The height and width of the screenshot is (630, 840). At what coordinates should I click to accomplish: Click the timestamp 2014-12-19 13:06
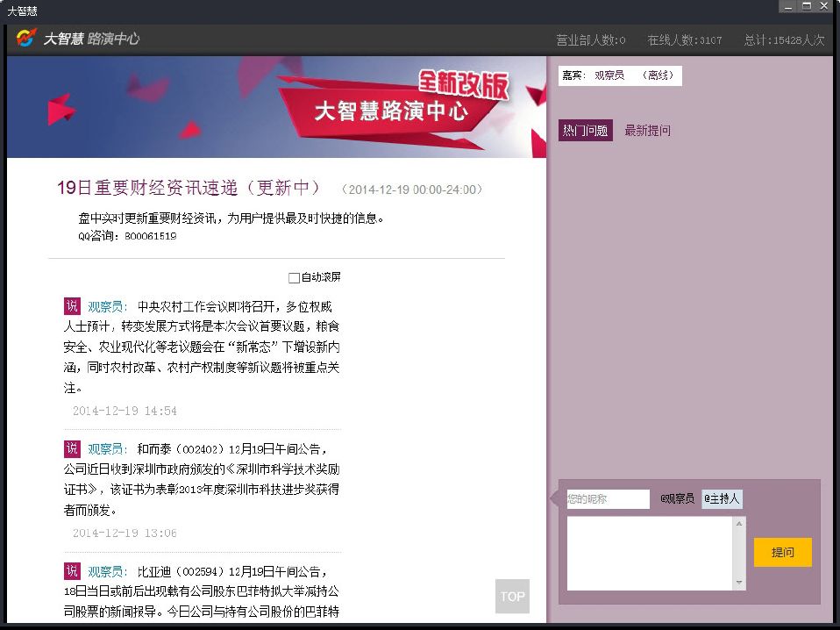[x=125, y=533]
